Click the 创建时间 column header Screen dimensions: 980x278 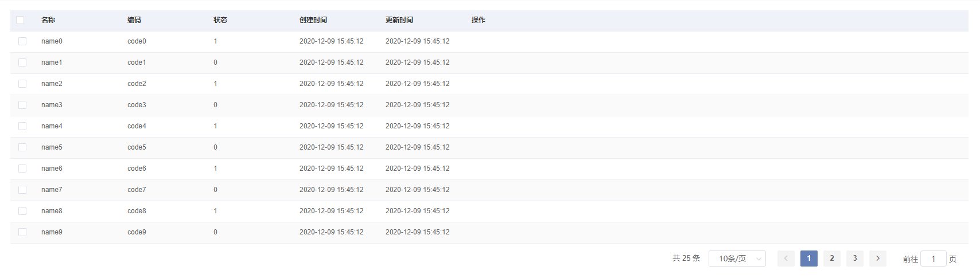[313, 20]
